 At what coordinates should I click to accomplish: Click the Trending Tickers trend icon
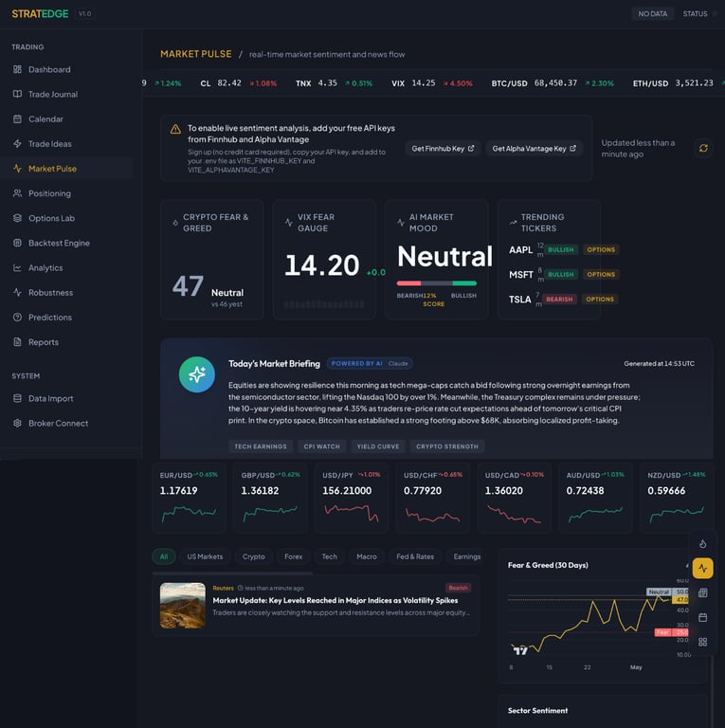(x=513, y=223)
